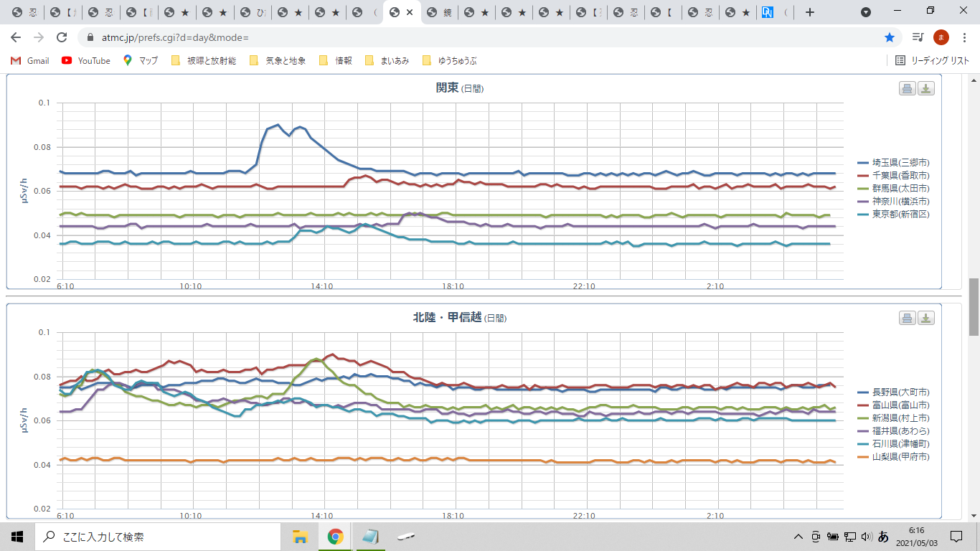Open the YouTube bookmark
The width and height of the screenshot is (980, 551).
[x=86, y=61]
